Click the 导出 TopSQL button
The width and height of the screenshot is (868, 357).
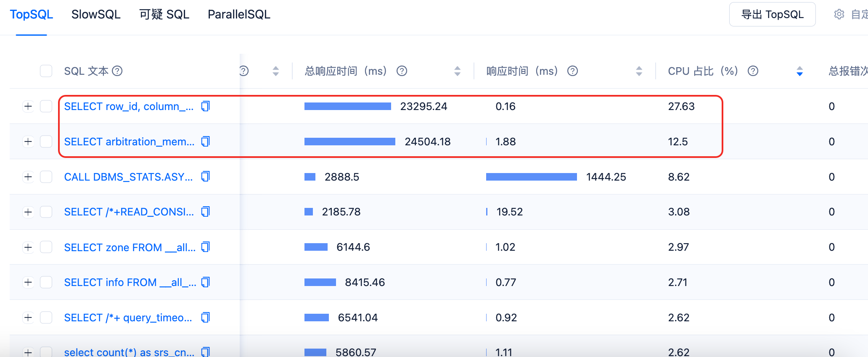pyautogui.click(x=772, y=14)
